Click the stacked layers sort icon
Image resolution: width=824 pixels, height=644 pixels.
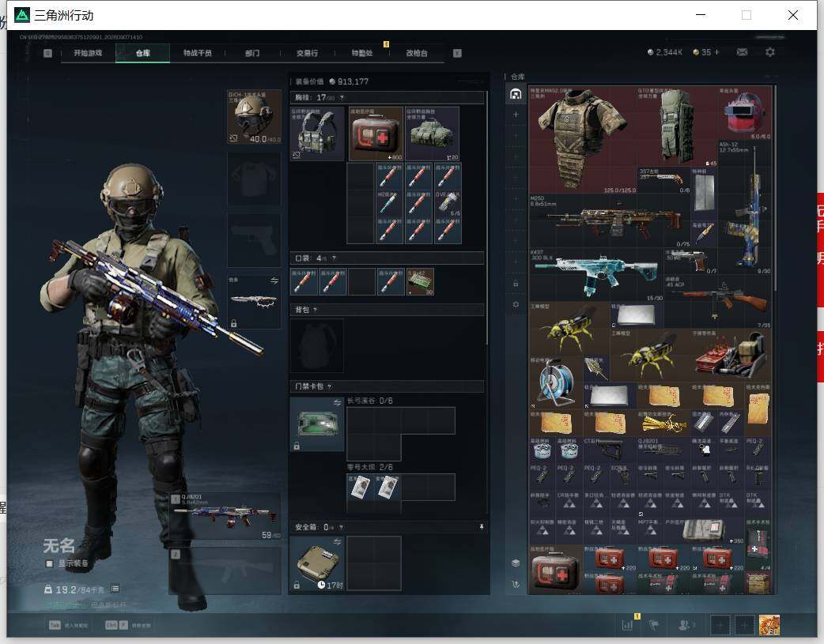516,563
